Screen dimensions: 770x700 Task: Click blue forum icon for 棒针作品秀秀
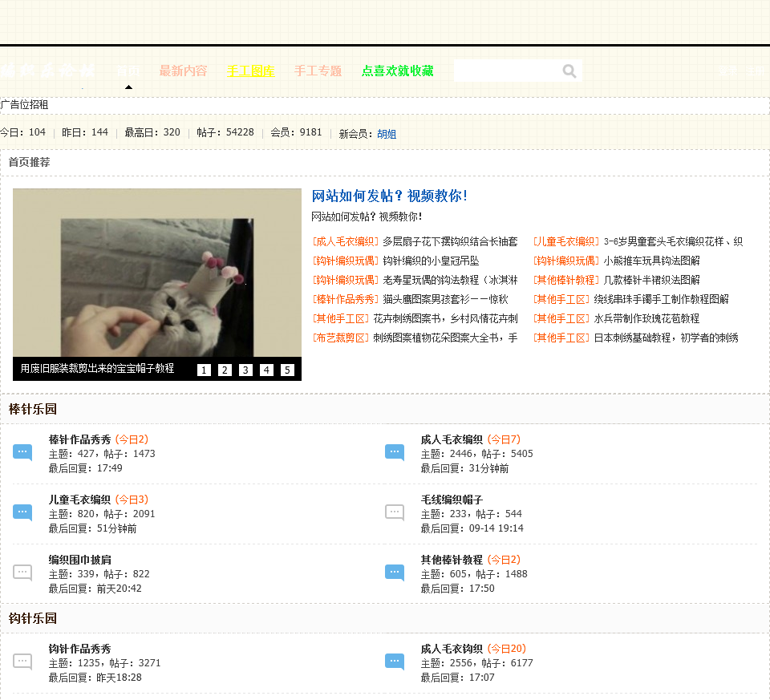22,452
